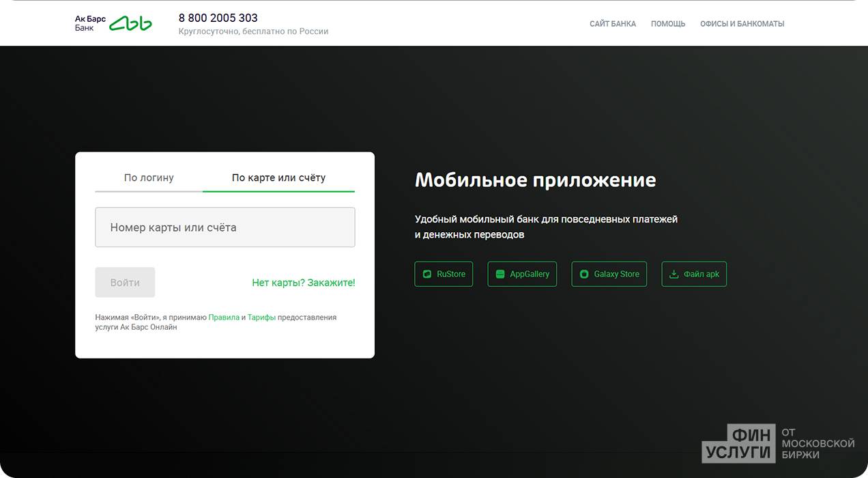Screen dimensions: 868x478
Task: Select the По карте или счёту tab
Action: (x=278, y=178)
